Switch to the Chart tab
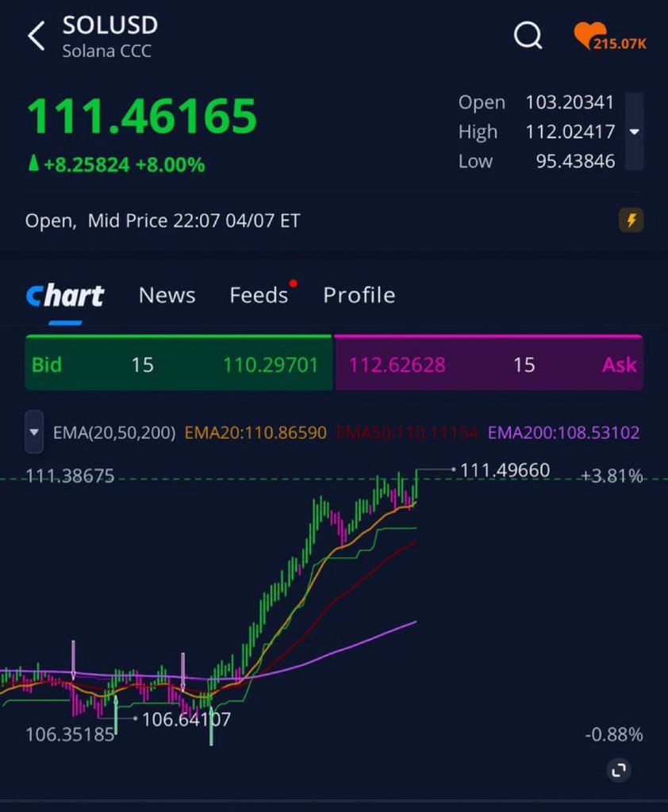The width and height of the screenshot is (668, 812). point(65,296)
